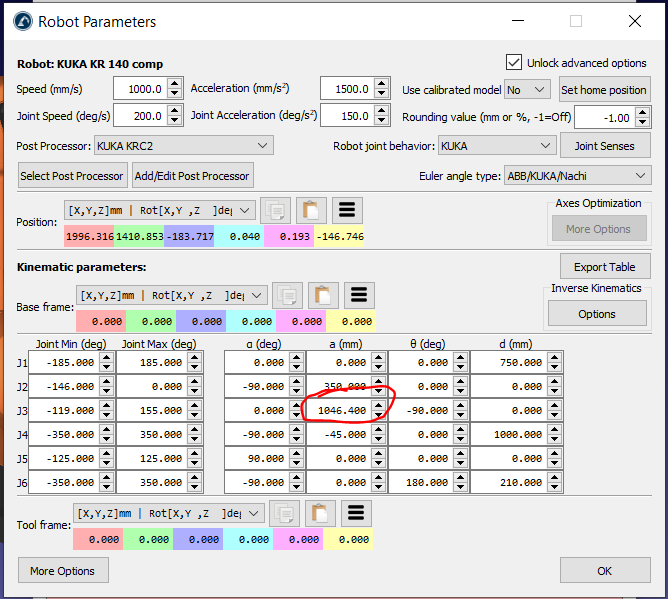This screenshot has width=668, height=599.
Task: Open Inverse Kinematics Options
Action: tap(596, 313)
